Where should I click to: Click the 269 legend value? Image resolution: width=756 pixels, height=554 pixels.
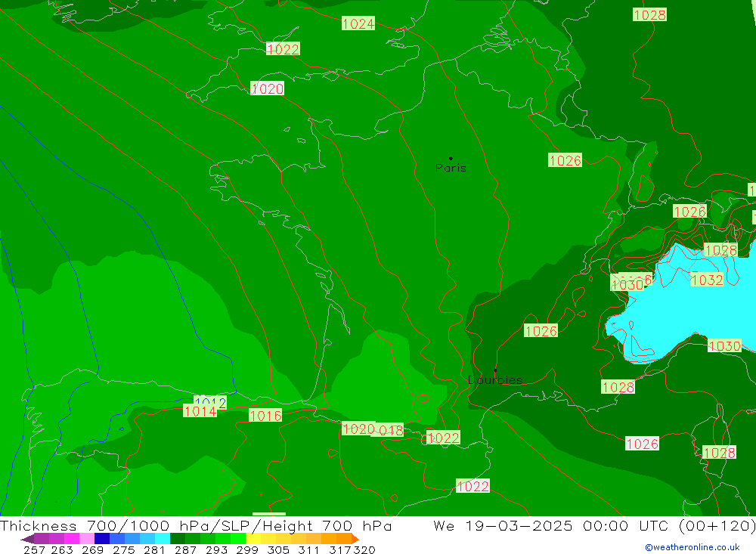tap(92, 549)
